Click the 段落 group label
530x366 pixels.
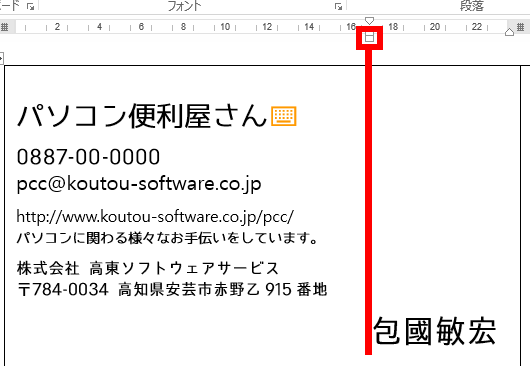472,6
